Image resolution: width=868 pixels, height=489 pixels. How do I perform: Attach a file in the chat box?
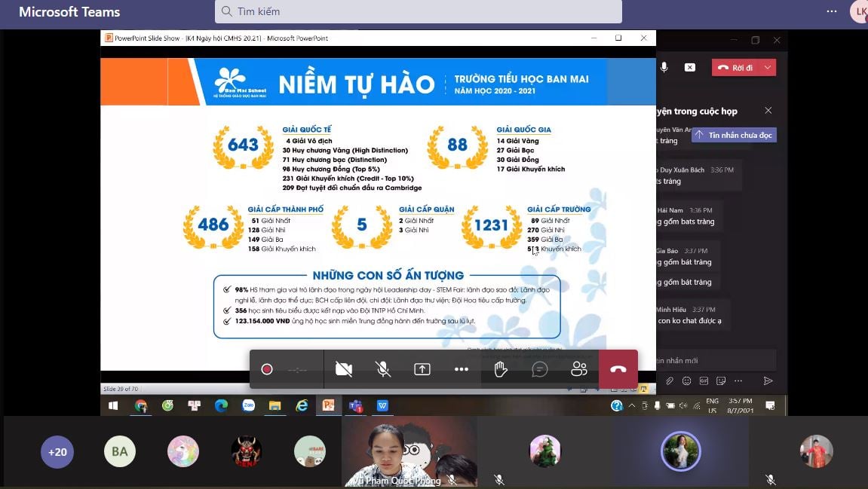[669, 381]
